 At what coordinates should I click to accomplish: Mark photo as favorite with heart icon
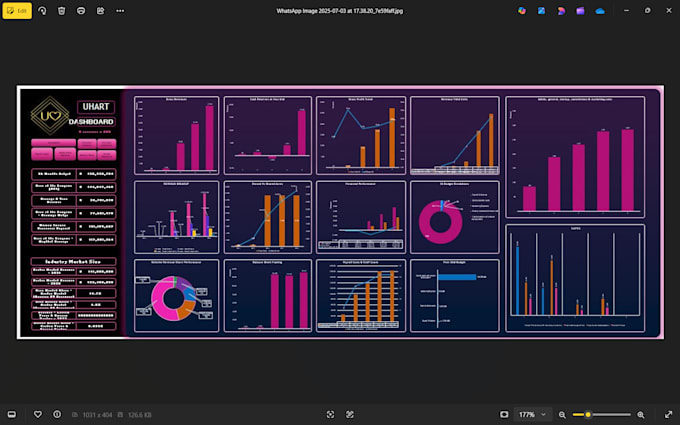click(38, 415)
